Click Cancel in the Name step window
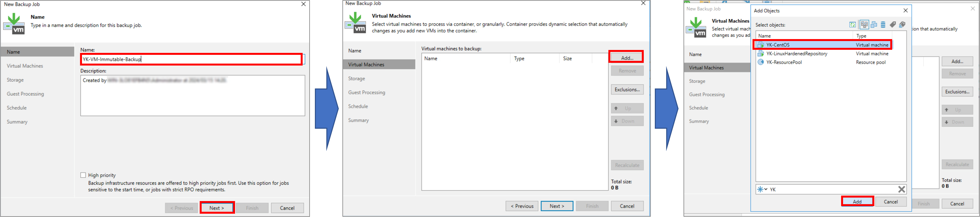The width and height of the screenshot is (980, 217). pyautogui.click(x=287, y=208)
